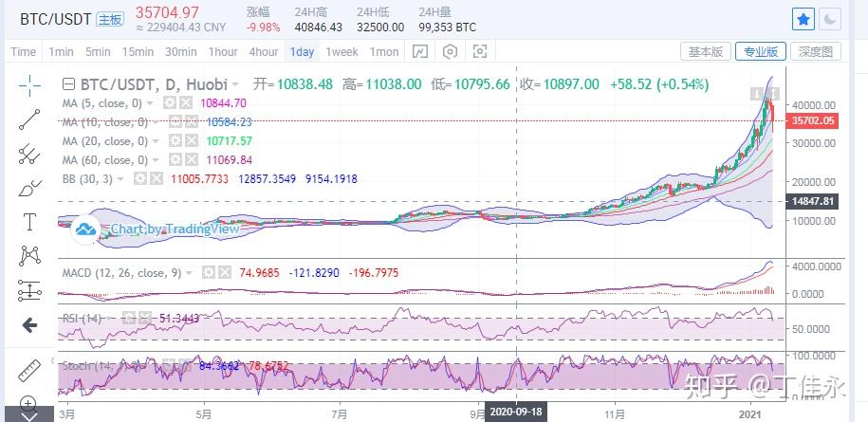Image resolution: width=868 pixels, height=422 pixels.
Task: Click the 2020-09-18 date marker
Action: tap(516, 413)
